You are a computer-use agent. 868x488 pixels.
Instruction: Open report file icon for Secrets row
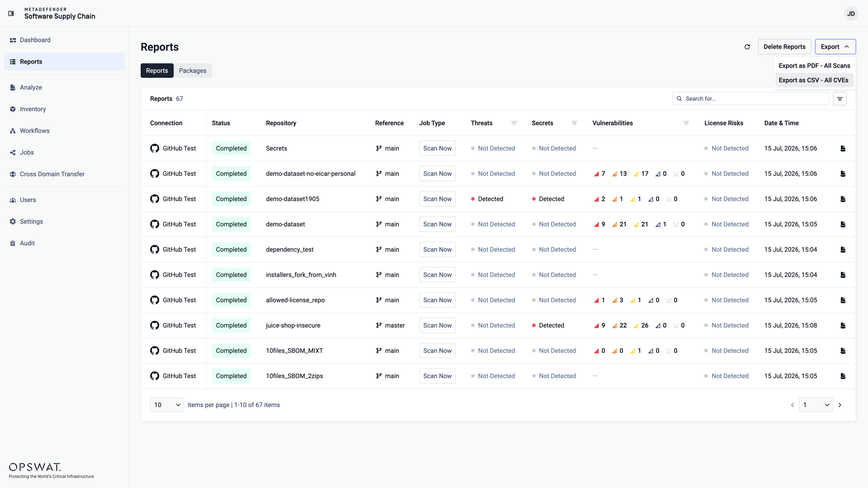[x=843, y=148]
